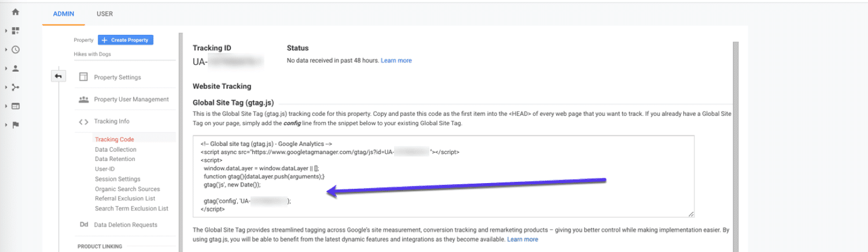This screenshot has height=252, width=868.
Task: Open Property Settings
Action: (117, 78)
